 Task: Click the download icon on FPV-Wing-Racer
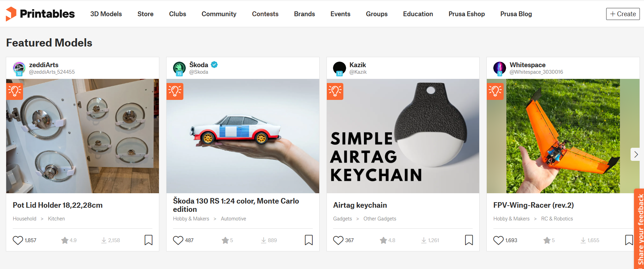pyautogui.click(x=583, y=240)
